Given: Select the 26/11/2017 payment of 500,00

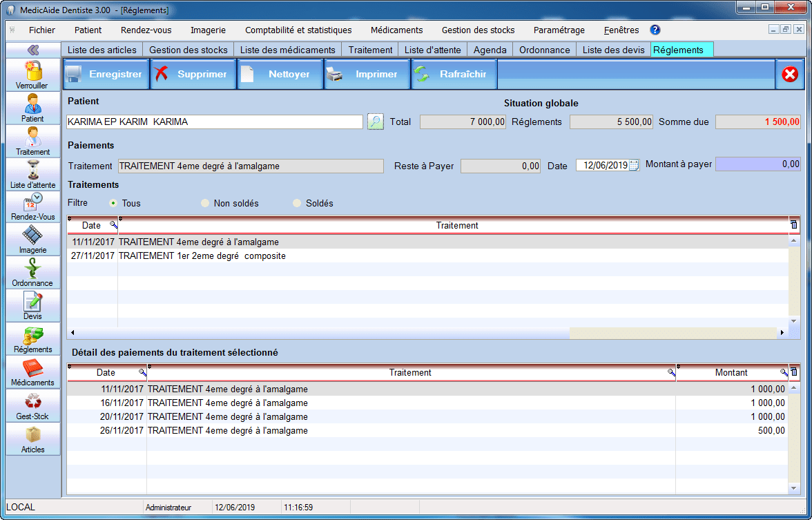Looking at the screenshot, I should pyautogui.click(x=428, y=430).
